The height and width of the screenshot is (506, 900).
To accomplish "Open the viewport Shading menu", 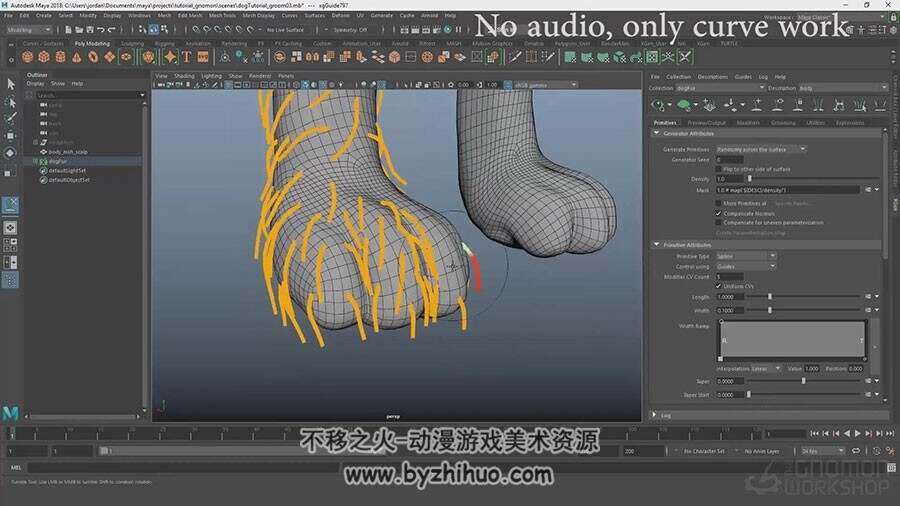I will tap(184, 76).
